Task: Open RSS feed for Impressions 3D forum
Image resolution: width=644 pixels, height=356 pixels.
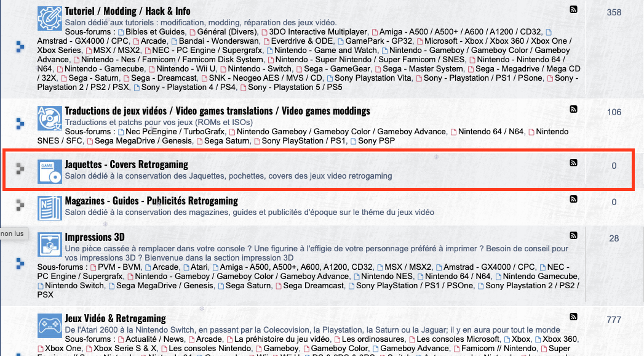Action: (573, 235)
